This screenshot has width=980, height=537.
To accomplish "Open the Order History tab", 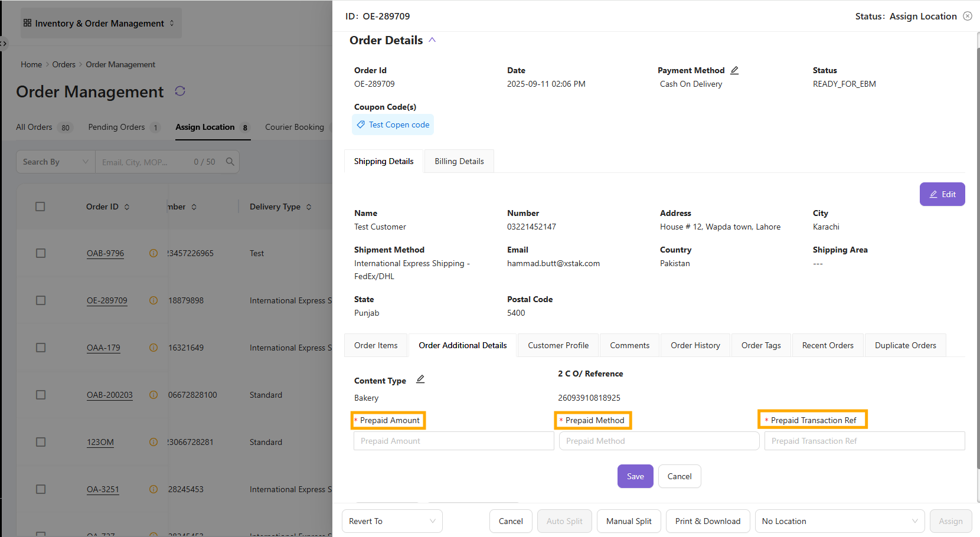I will coord(695,345).
